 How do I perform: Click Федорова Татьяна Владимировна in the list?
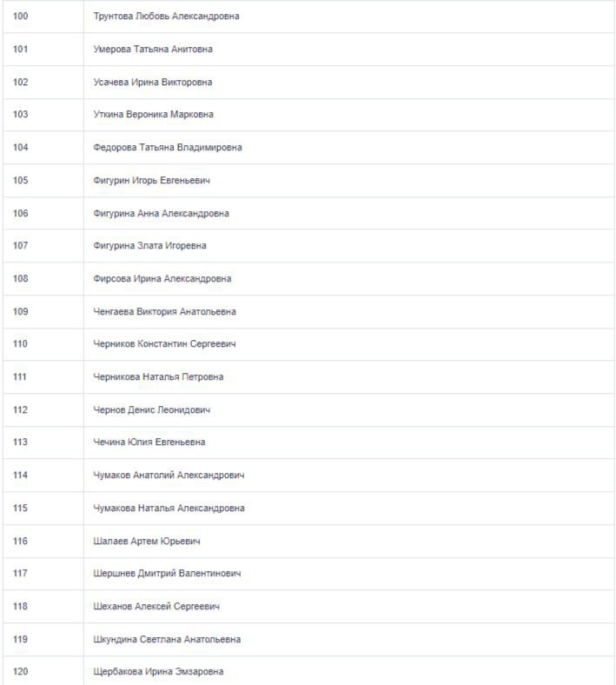(167, 148)
